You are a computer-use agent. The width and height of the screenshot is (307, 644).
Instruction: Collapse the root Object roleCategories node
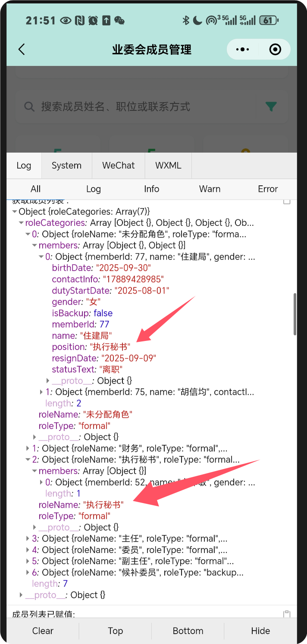click(x=15, y=212)
